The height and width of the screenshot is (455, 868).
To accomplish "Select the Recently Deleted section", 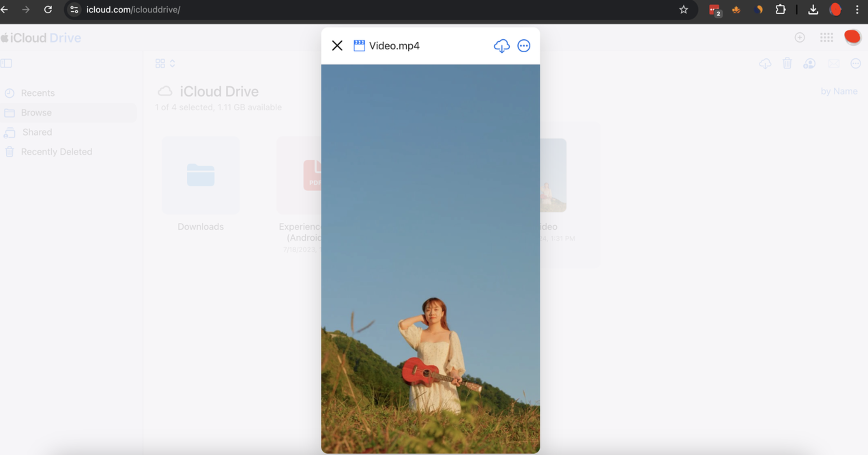I will pyautogui.click(x=57, y=151).
